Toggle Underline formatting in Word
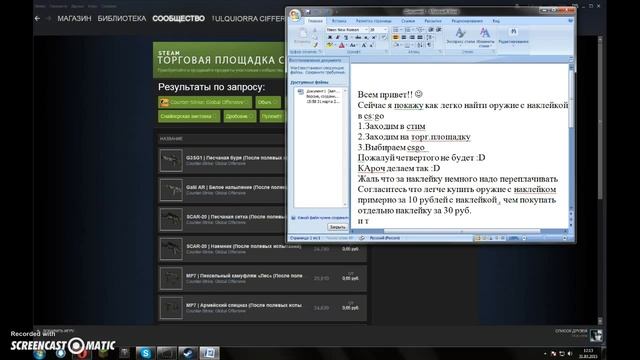Viewport: 640px width, 360px height. tap(346, 38)
